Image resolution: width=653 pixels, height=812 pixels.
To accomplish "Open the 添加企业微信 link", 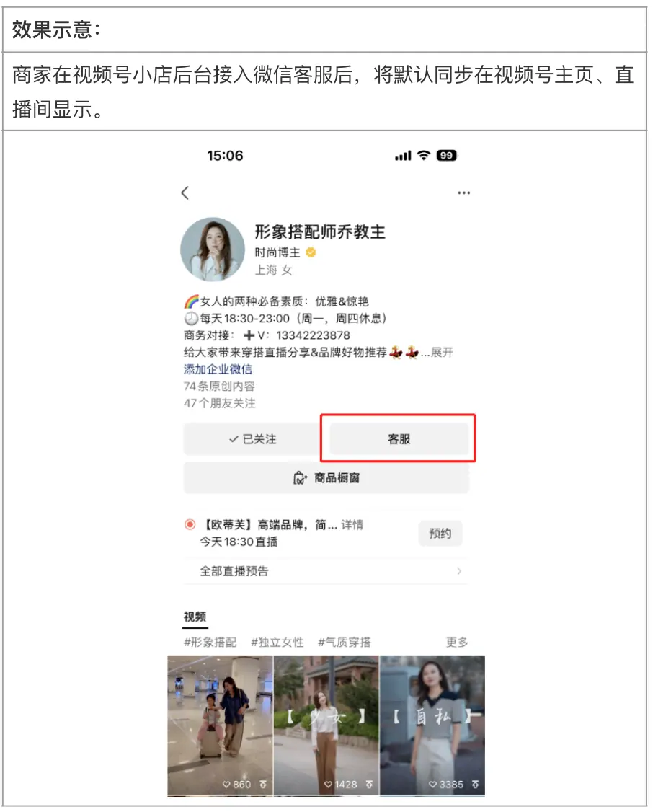I will pos(218,369).
